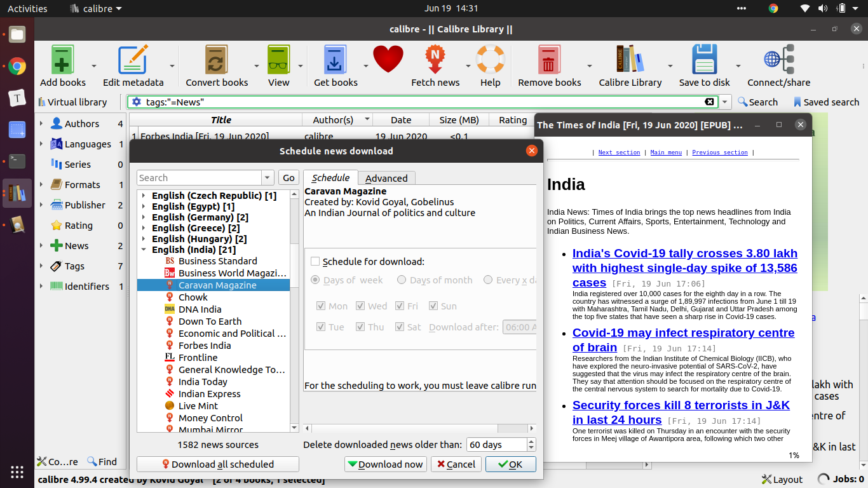Open search history dropdown in main window
868x488 pixels.
pos(725,102)
